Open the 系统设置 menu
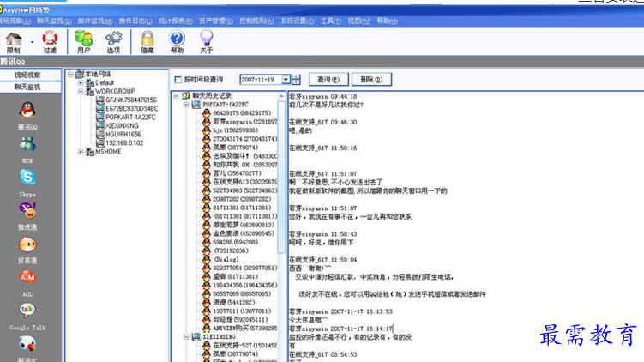Viewport: 644px width, 362px height. tap(297, 21)
